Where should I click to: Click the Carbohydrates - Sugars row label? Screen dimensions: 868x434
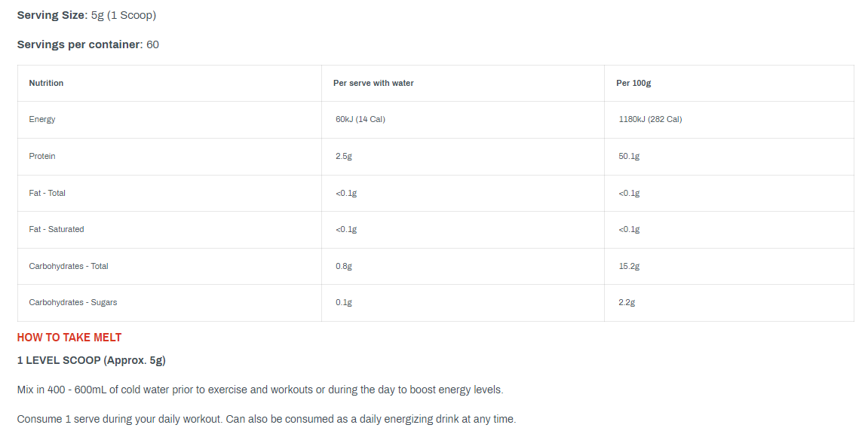pyautogui.click(x=73, y=302)
